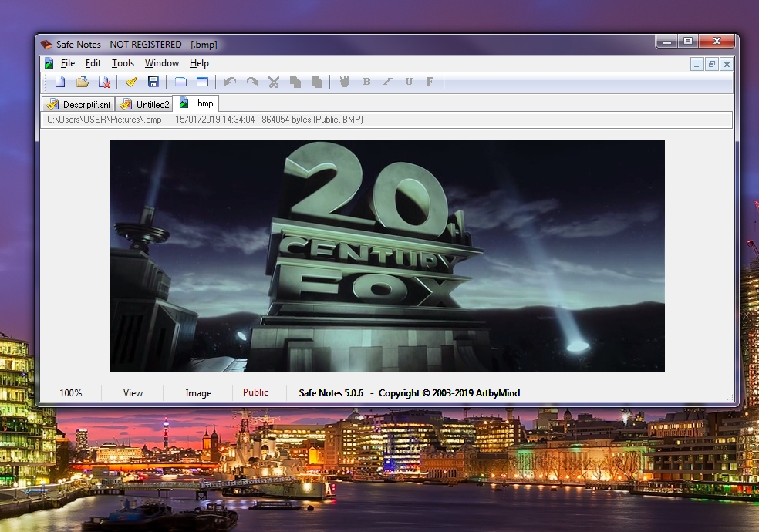Save file with floppy disk icon
This screenshot has height=532, width=759.
pyautogui.click(x=153, y=82)
